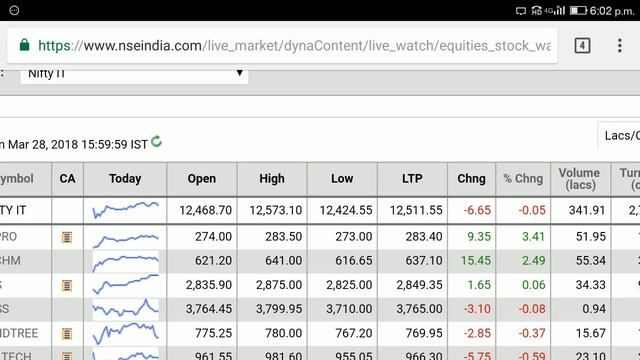The height and width of the screenshot is (360, 640).
Task: Tap the 4G signal strength indicator
Action: (x=555, y=10)
